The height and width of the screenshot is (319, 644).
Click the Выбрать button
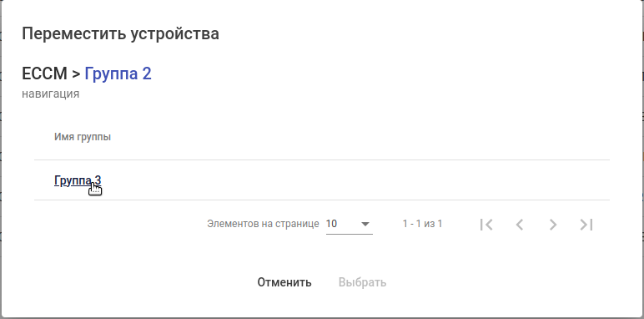coord(362,282)
